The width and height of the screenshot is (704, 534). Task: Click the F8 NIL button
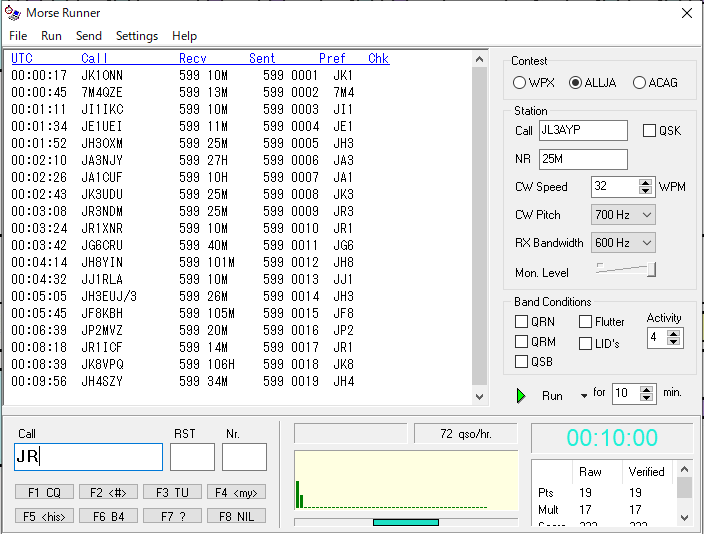[x=237, y=516]
